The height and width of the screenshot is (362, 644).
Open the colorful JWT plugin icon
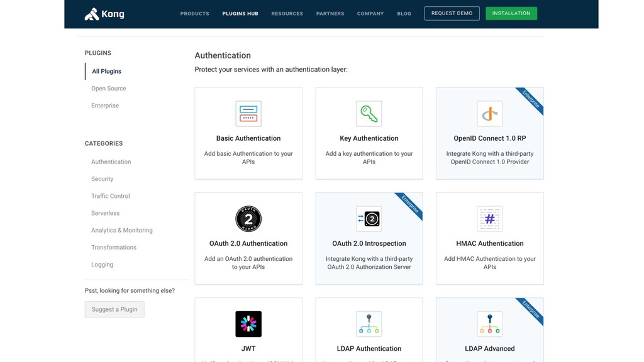coord(248,324)
